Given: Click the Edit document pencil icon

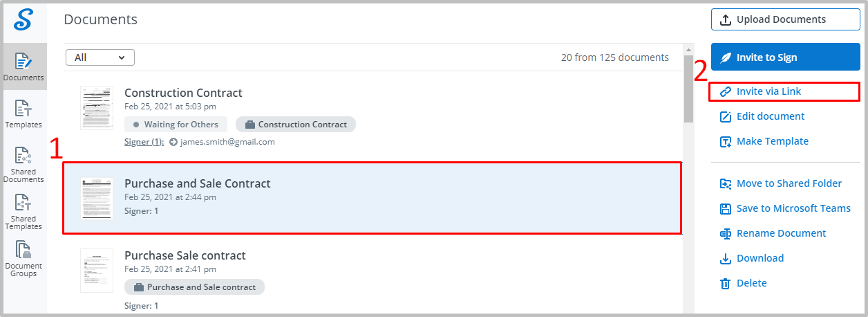Looking at the screenshot, I should pyautogui.click(x=726, y=116).
